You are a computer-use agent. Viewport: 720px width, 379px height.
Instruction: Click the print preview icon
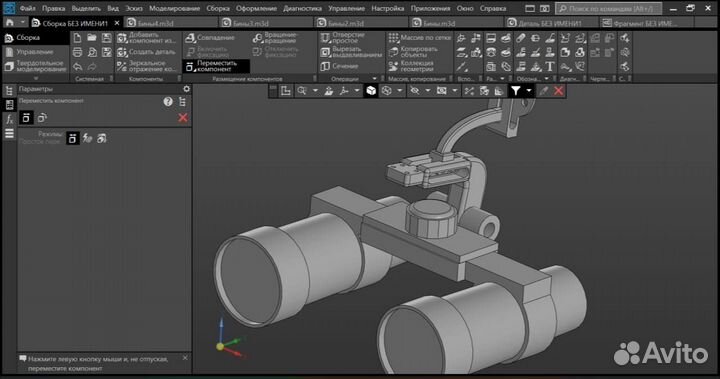(x=92, y=52)
